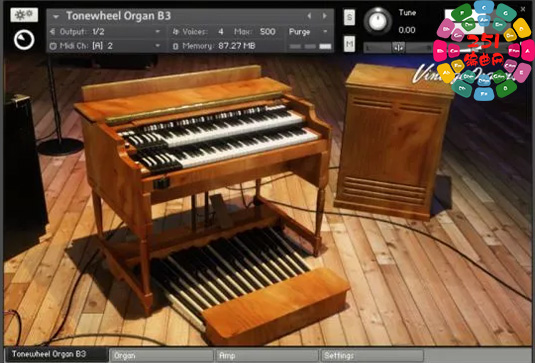This screenshot has width=535, height=363.
Task: Go to the next instrument preset arrow
Action: [324, 16]
